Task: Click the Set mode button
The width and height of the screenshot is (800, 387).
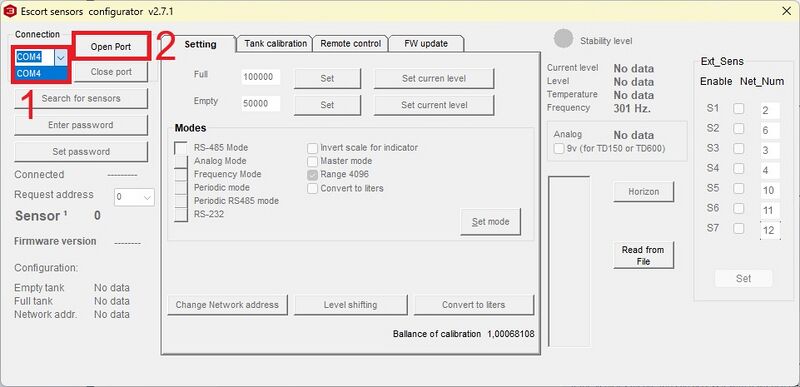Action: [x=490, y=222]
